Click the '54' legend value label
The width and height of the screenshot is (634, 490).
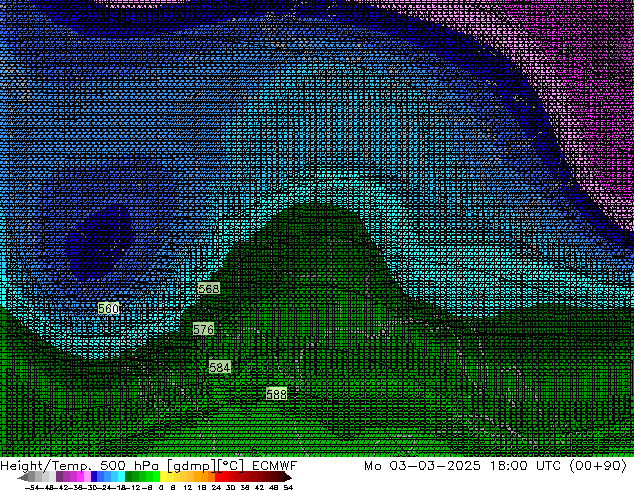[x=288, y=488]
